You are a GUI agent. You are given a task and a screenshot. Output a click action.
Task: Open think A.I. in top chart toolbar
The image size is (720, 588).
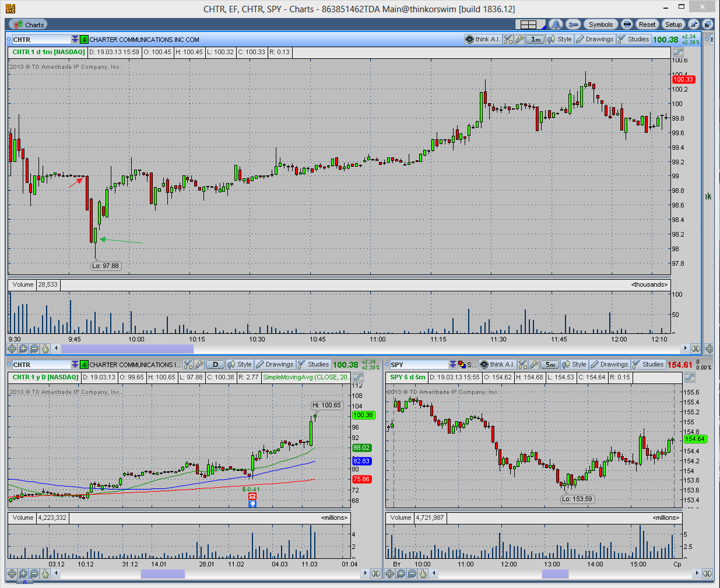pyautogui.click(x=483, y=39)
